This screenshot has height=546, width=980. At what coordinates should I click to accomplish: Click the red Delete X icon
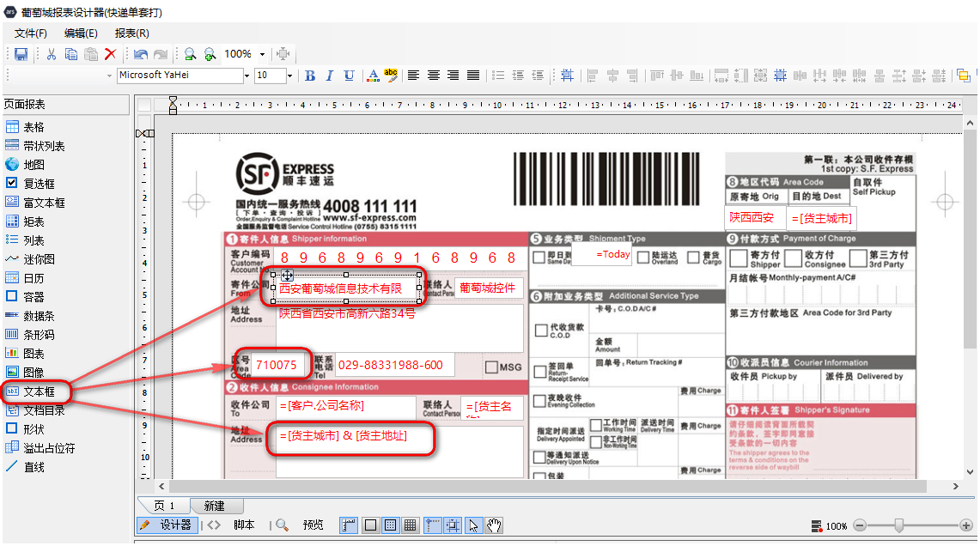(x=111, y=54)
